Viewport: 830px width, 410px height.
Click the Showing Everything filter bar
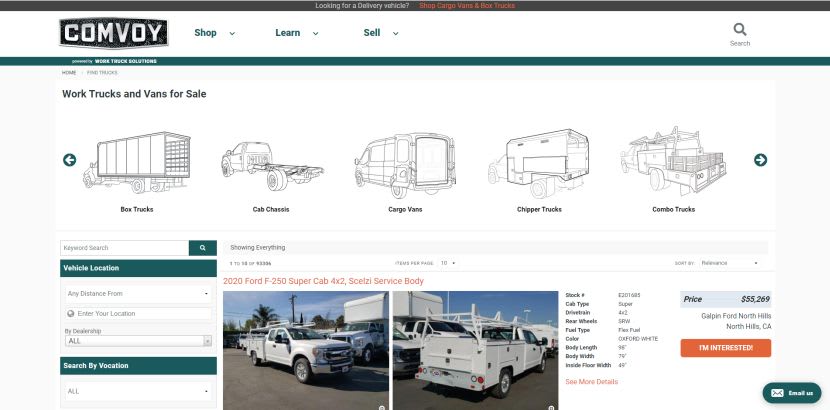click(x=495, y=248)
